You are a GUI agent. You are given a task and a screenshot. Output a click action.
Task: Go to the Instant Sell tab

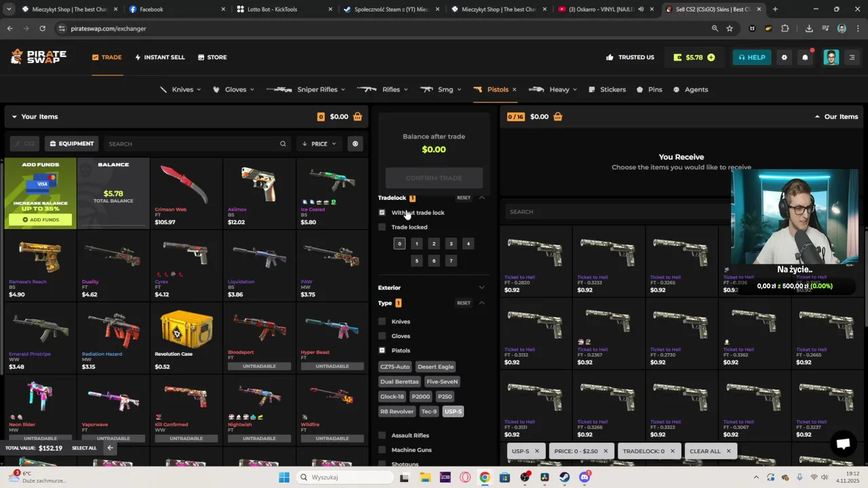(x=160, y=58)
